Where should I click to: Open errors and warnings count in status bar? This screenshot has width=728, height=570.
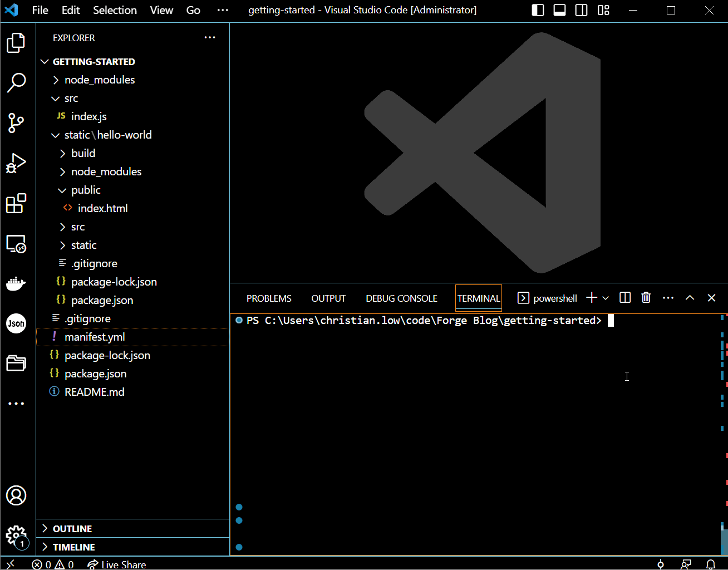(x=53, y=564)
